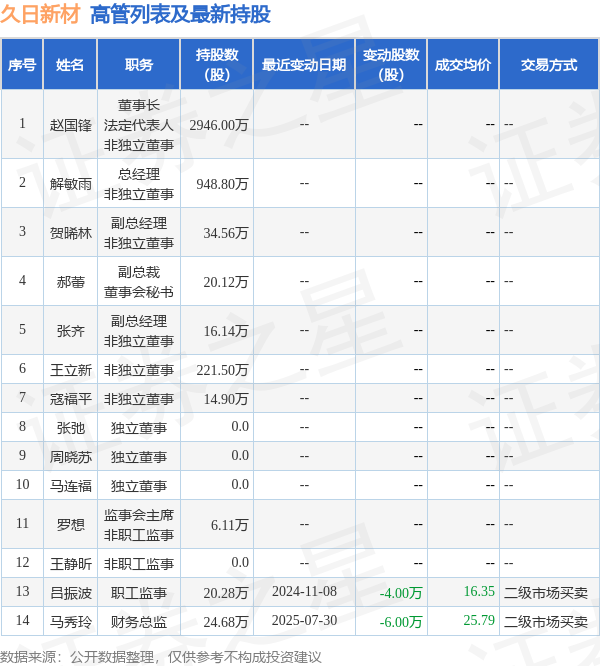Viewport: 600px width, 666px height.
Task: Click 贺晞林's 副总经理 position cell
Action: [x=139, y=233]
